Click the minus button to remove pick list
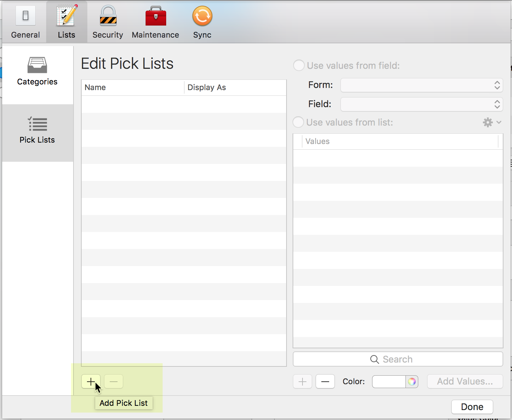 (114, 382)
